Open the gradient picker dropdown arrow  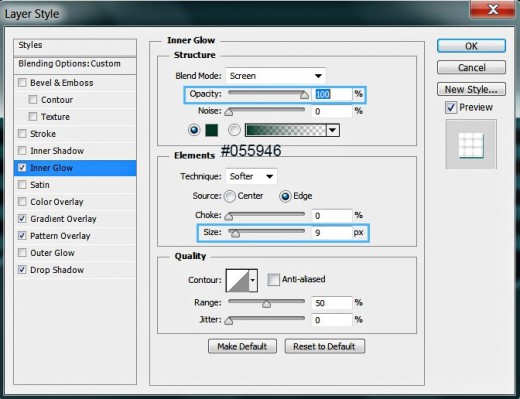tap(333, 130)
